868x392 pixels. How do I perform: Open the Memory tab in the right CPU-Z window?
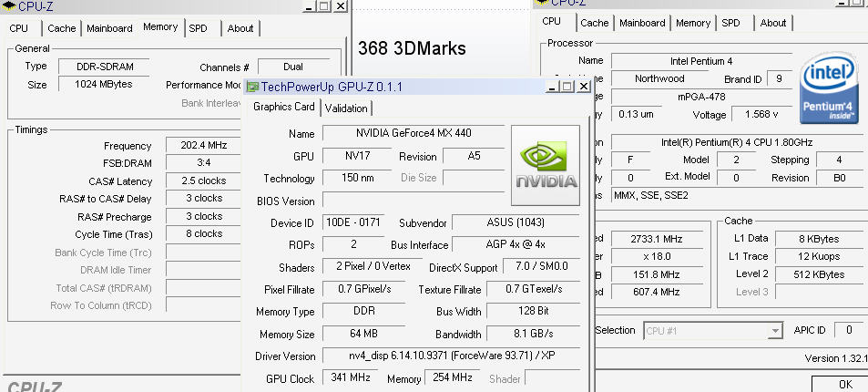tap(692, 23)
